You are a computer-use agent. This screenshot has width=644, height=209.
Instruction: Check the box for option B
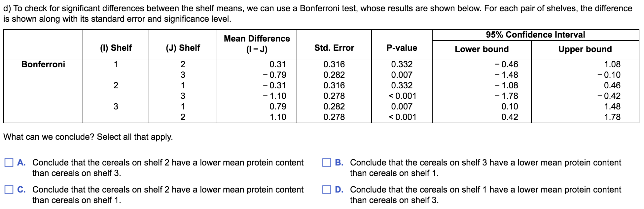tap(327, 163)
